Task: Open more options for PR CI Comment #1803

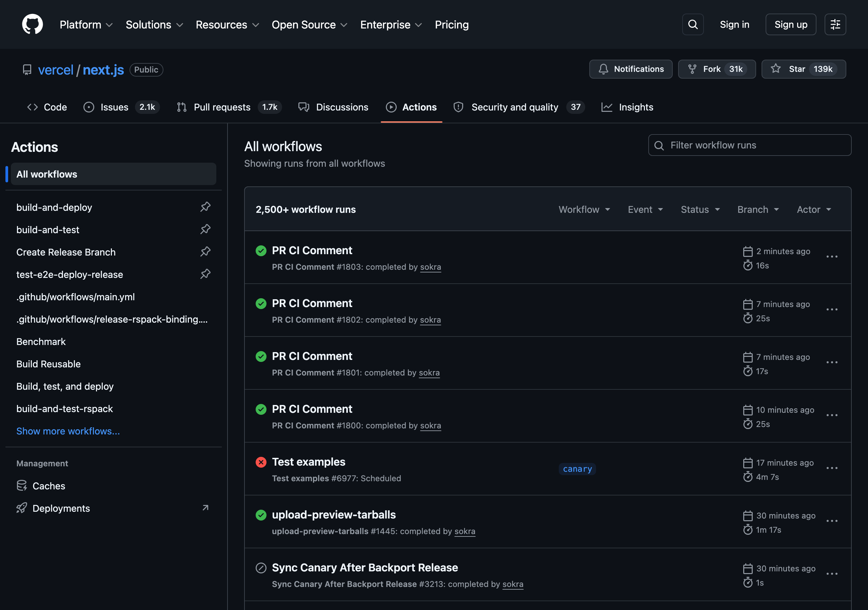Action: [x=832, y=257]
